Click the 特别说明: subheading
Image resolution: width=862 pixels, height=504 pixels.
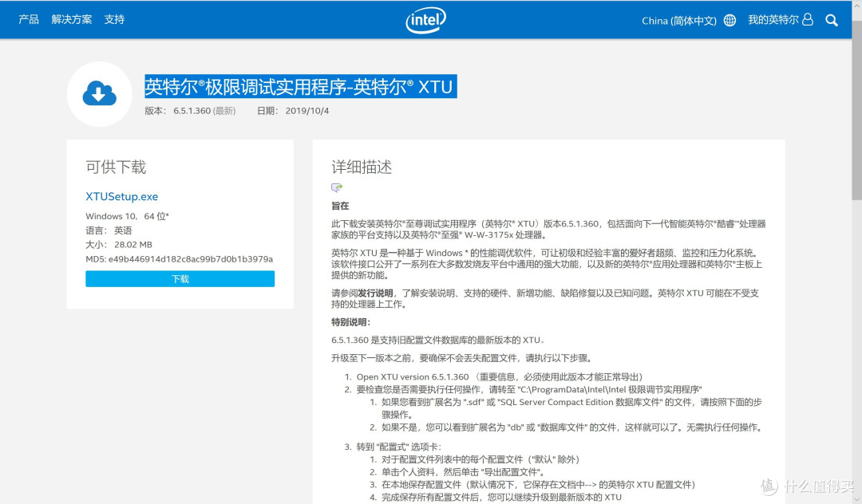(350, 322)
